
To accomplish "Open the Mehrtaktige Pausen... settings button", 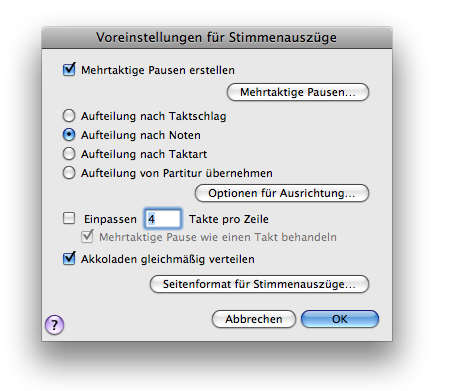I will [298, 92].
